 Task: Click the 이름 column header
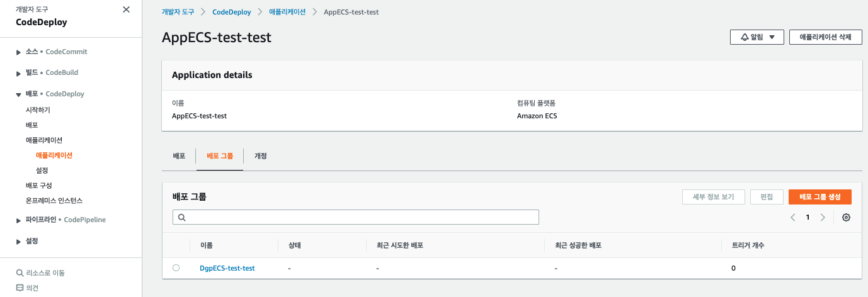206,245
